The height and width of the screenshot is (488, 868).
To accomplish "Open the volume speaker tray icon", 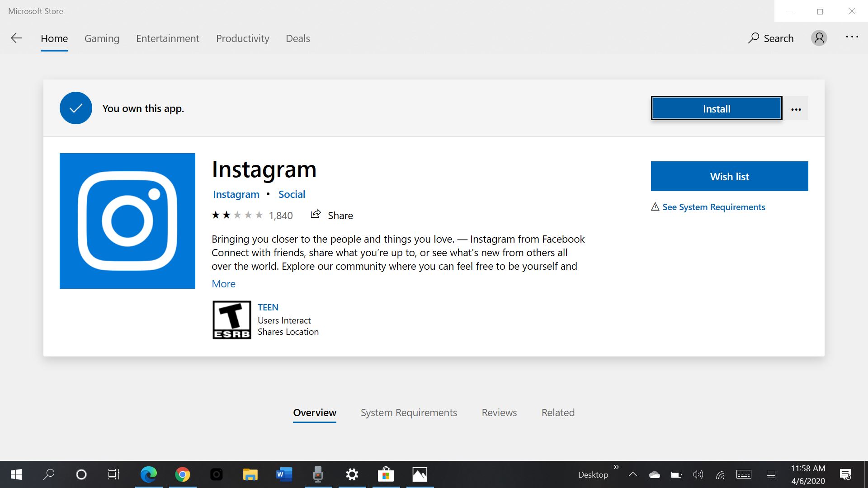I will (x=698, y=474).
